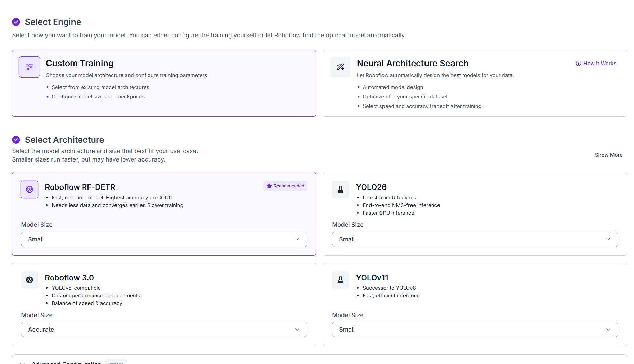Choose the Custom Training engine option
Viewport: 634px width, 364px height.
pos(164,83)
